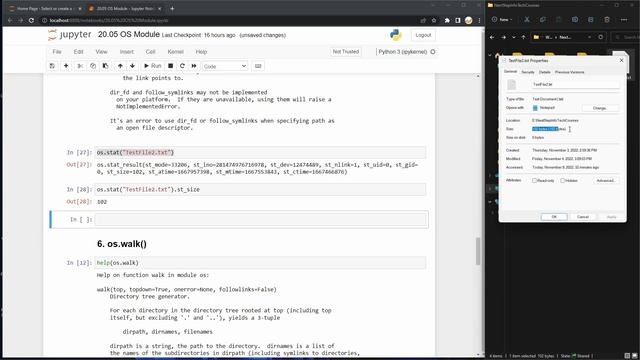The width and height of the screenshot is (640, 360).
Task: Select the os.stat("TestFile2.txt") cell In [27]
Action: [x=260, y=152]
